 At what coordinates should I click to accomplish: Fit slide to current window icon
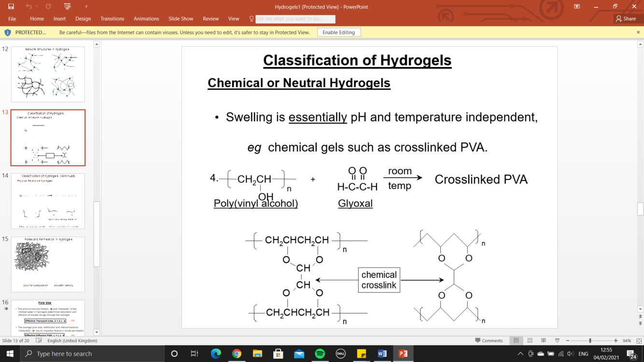tap(639, 341)
